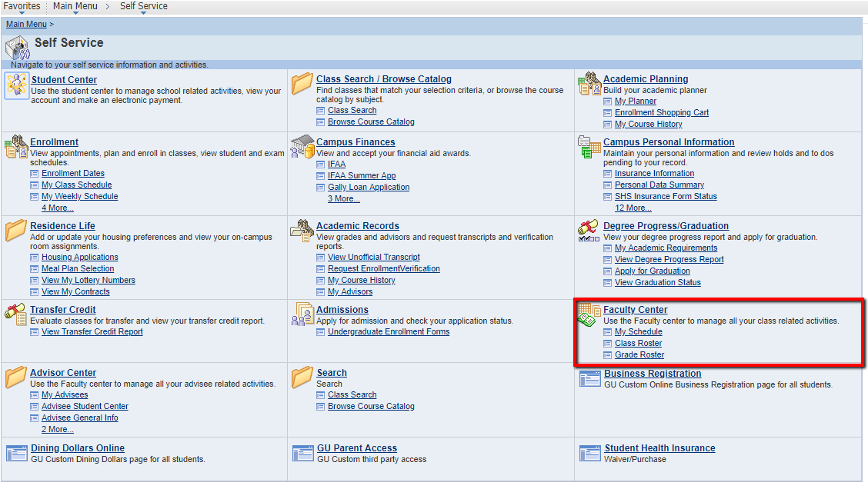868x489 pixels.
Task: Open Class Roster under Faculty Center
Action: [638, 344]
